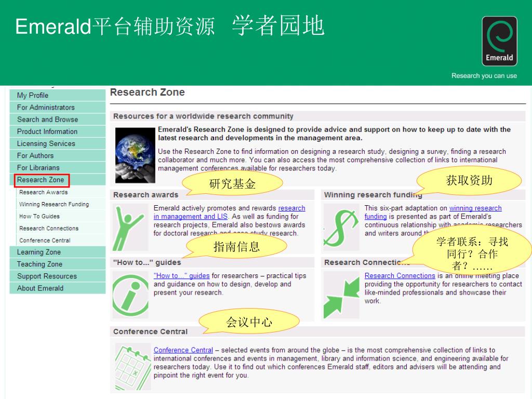Click the Emerald logo in the header
The width and height of the screenshot is (532, 399).
click(499, 41)
